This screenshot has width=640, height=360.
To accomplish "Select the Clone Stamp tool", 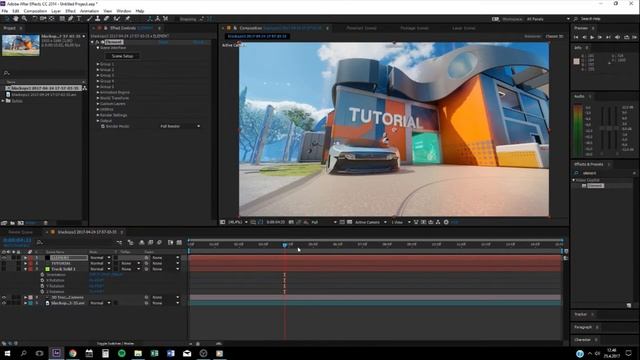I will tap(98, 19).
